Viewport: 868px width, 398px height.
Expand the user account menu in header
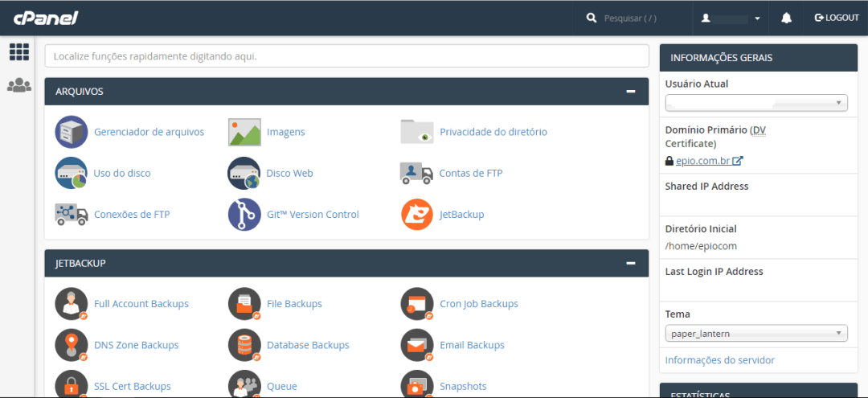(731, 18)
